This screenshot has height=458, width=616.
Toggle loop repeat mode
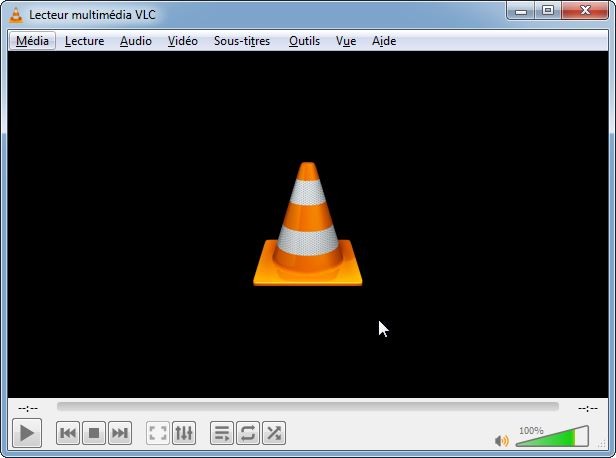pyautogui.click(x=248, y=433)
